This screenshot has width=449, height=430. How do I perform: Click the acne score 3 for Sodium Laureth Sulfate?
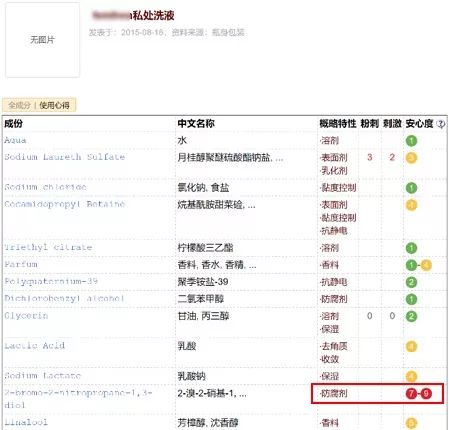(369, 157)
